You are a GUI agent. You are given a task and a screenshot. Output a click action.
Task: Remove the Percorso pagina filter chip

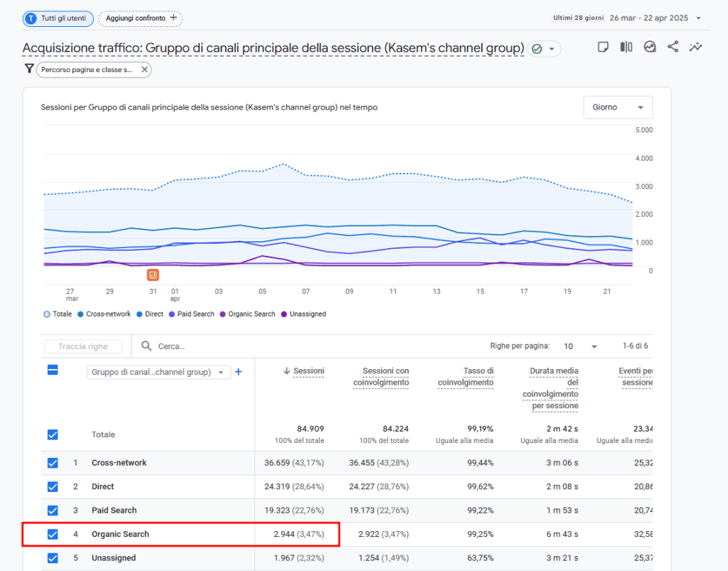pos(144,70)
